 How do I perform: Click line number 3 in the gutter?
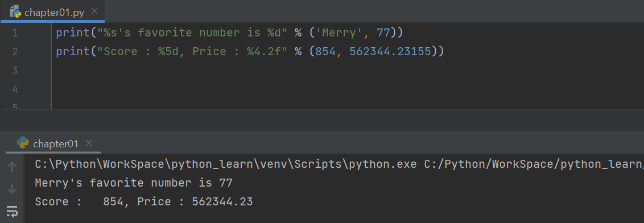pos(15,71)
